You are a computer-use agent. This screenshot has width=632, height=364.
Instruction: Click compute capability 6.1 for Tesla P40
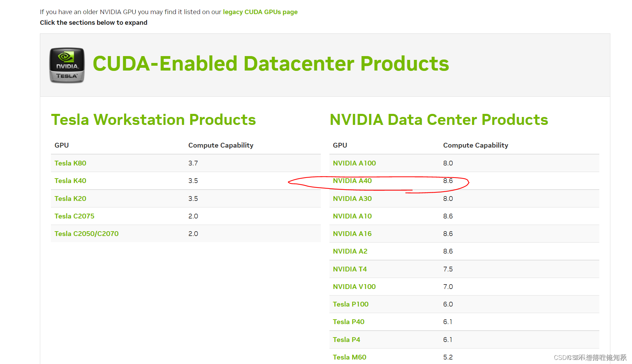[x=447, y=322]
